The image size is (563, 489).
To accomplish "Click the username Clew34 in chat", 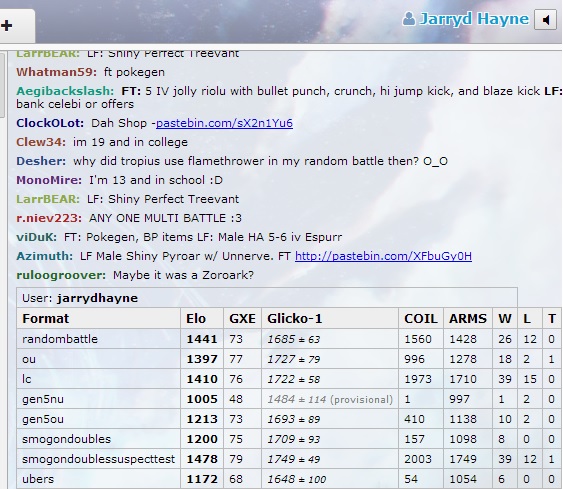I will [x=41, y=142].
